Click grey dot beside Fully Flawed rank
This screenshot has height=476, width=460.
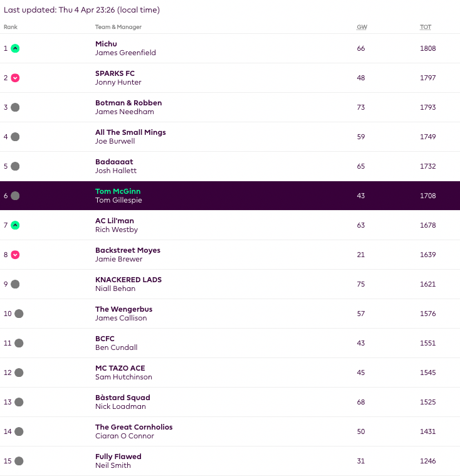19,461
